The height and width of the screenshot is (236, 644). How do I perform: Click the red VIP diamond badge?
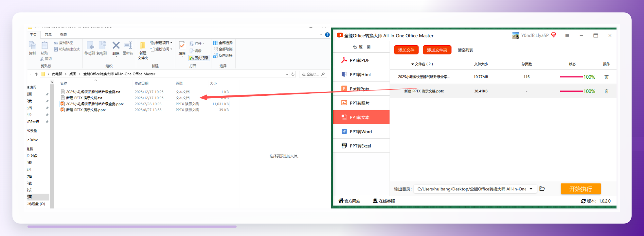point(554,35)
